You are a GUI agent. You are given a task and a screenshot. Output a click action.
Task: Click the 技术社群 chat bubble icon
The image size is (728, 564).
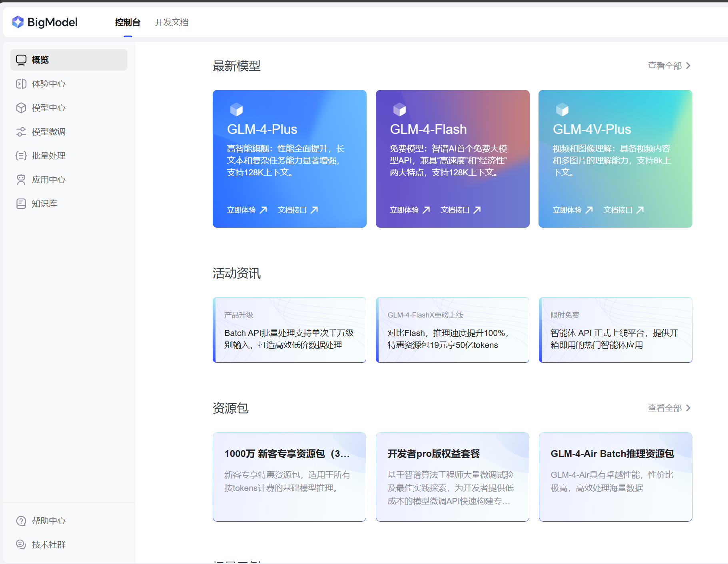pyautogui.click(x=21, y=544)
